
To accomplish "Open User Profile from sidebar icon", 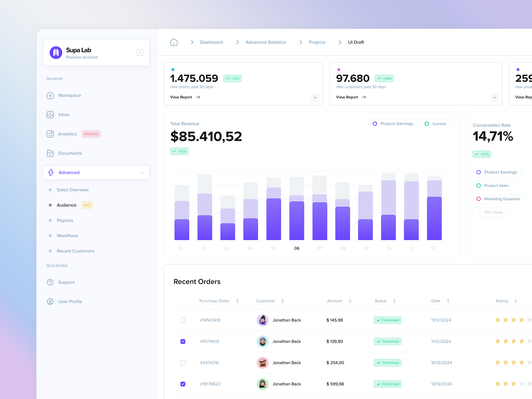I will (x=50, y=301).
